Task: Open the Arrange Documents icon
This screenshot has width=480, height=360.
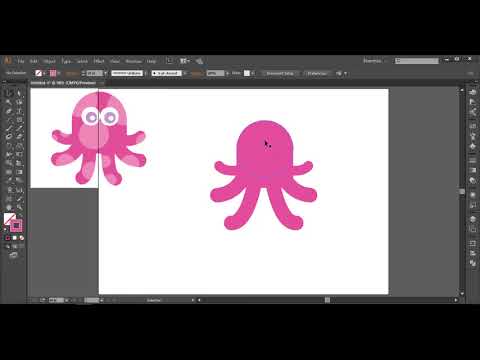Action: [184, 61]
